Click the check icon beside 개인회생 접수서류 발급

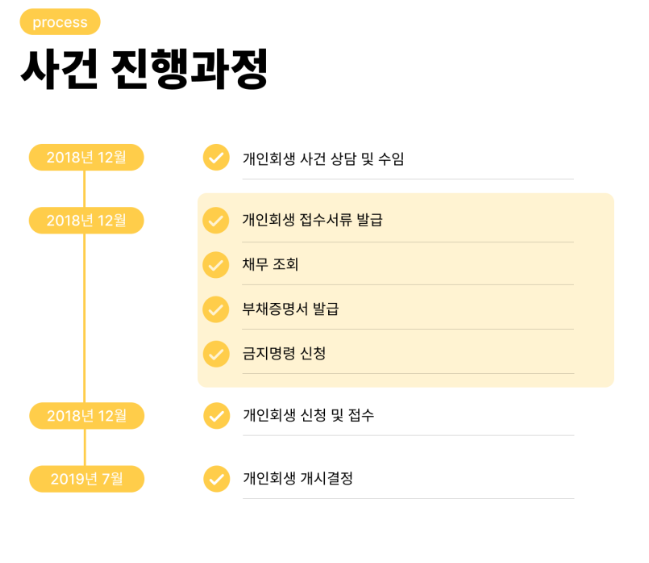[216, 220]
